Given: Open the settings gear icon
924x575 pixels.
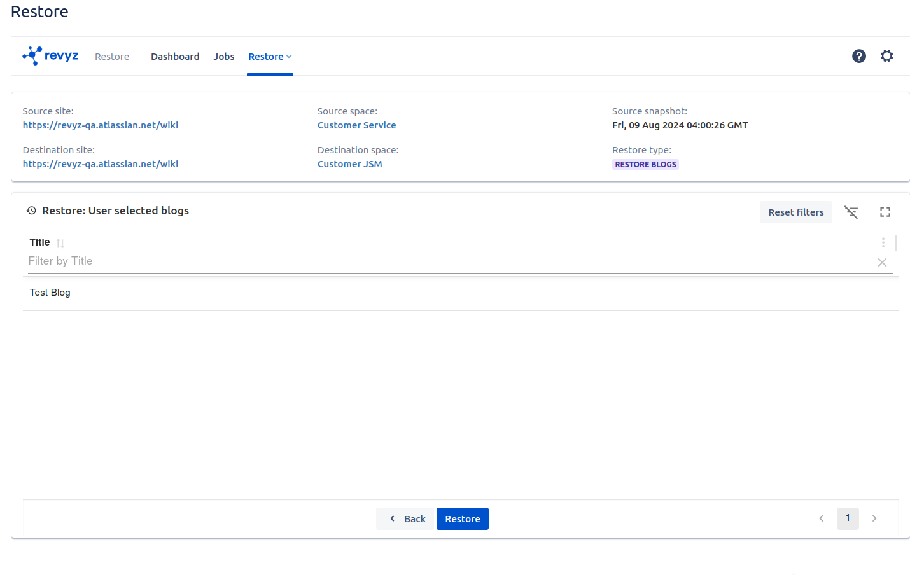Looking at the screenshot, I should tap(886, 56).
